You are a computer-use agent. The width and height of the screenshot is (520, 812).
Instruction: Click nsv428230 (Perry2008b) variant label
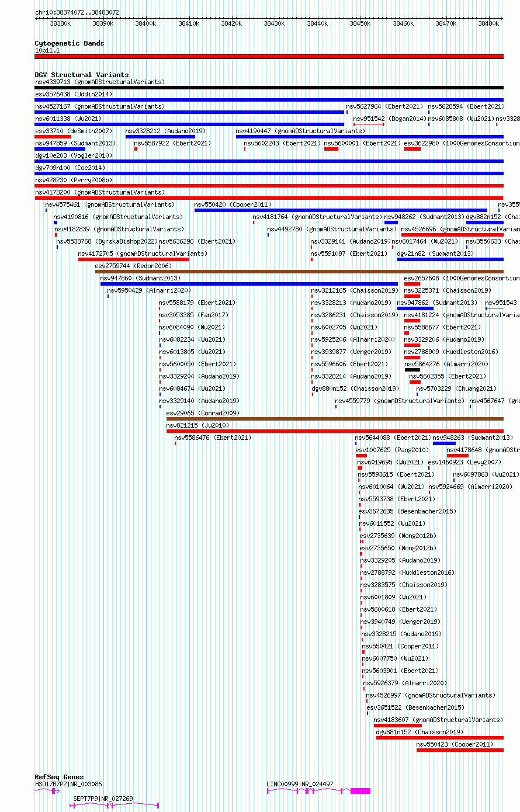[74, 180]
